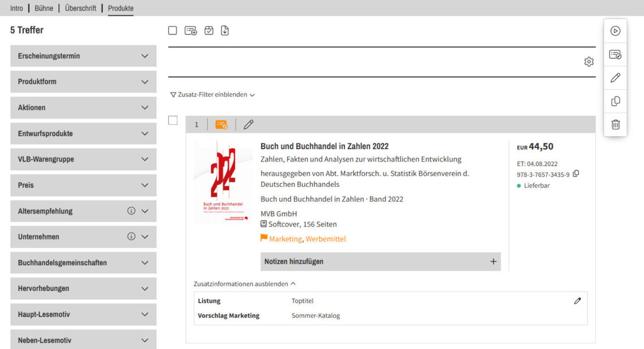
Task: Open the settings gear icon
Action: pyautogui.click(x=589, y=62)
